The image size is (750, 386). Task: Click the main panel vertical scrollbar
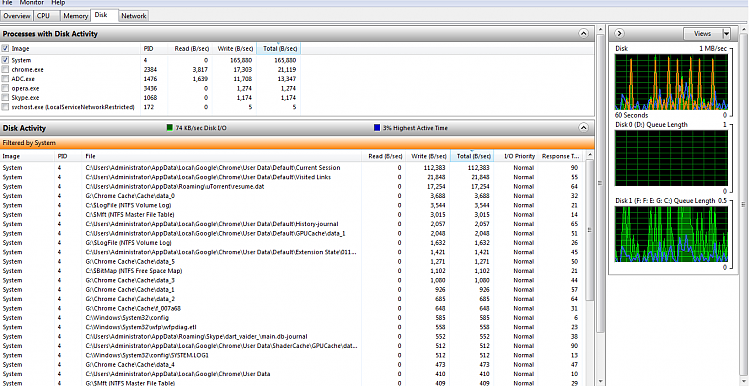[x=601, y=182]
